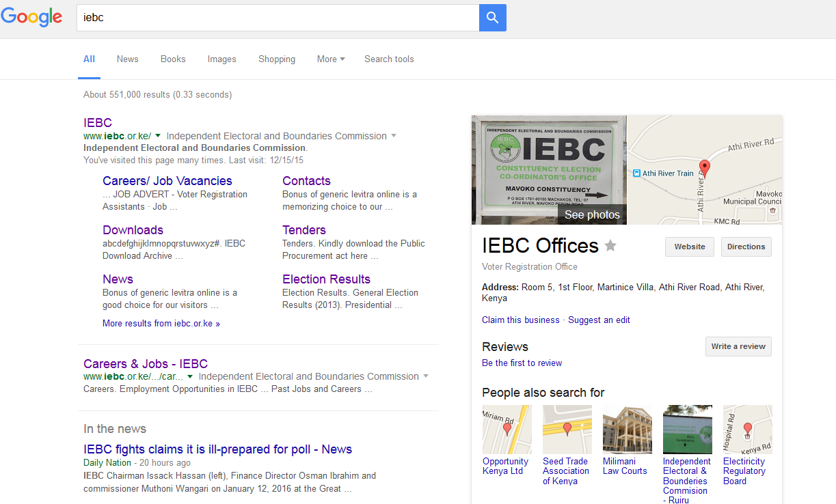
Task: Click See photos on the IEBC sign image
Action: pos(592,214)
